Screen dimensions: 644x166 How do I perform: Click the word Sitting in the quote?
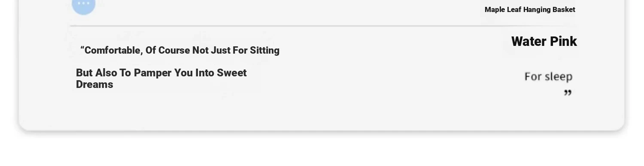pos(265,51)
